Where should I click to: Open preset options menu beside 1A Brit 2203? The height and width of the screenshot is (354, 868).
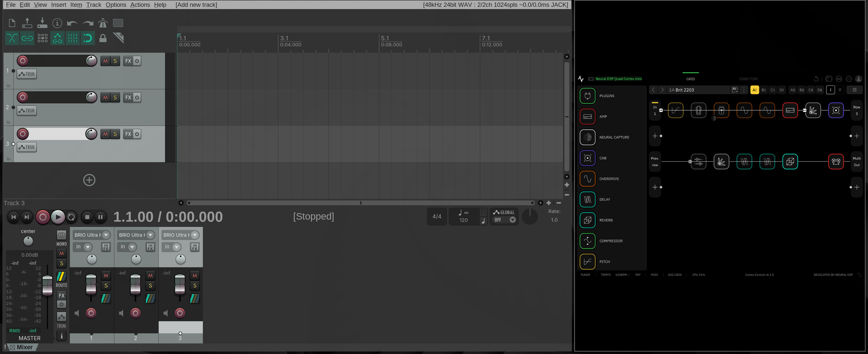744,90
